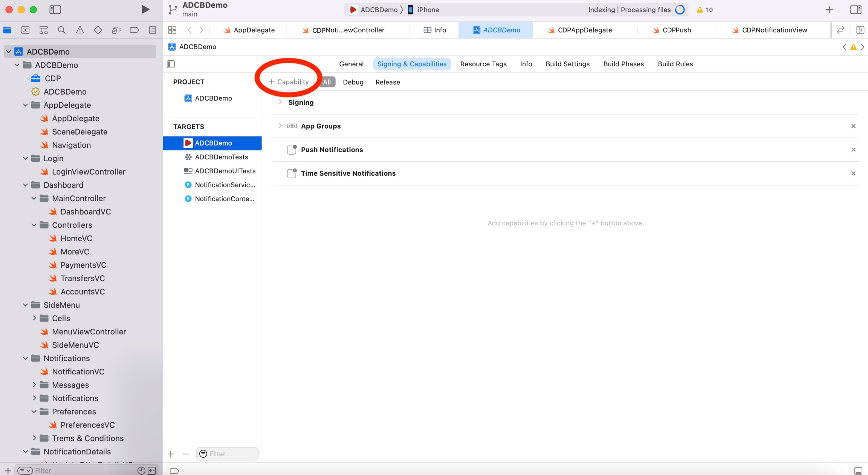Remove the Push Notifications capability
This screenshot has height=475, width=868.
(853, 150)
